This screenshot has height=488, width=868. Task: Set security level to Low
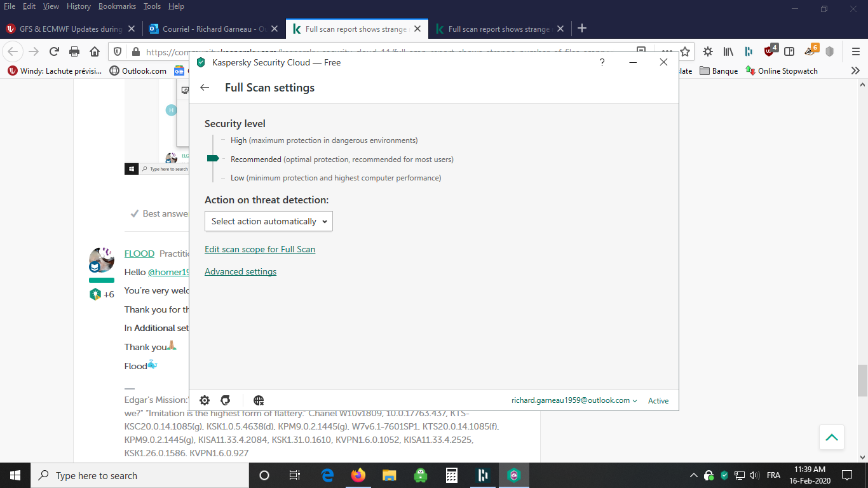[x=336, y=178]
